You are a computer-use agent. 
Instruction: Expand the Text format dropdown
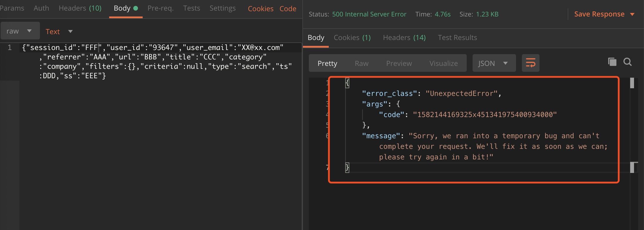[59, 31]
